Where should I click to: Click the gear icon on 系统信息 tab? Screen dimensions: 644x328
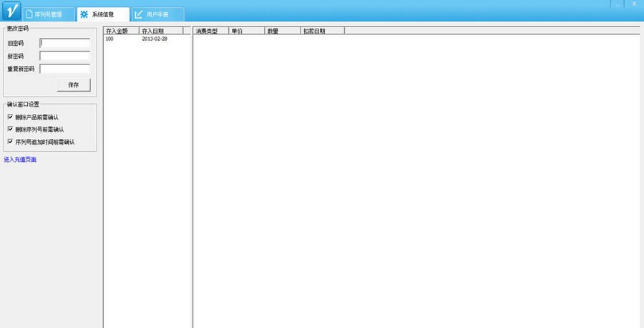point(84,14)
